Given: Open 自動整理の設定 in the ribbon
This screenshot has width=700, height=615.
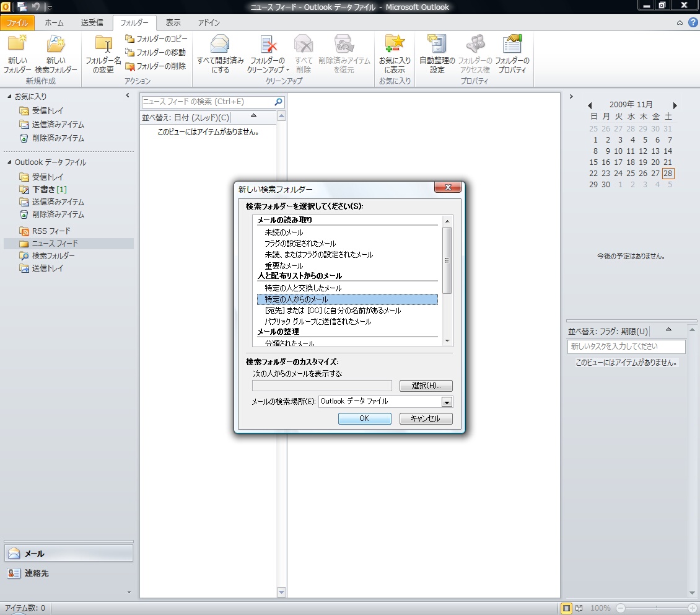Looking at the screenshot, I should [437, 53].
